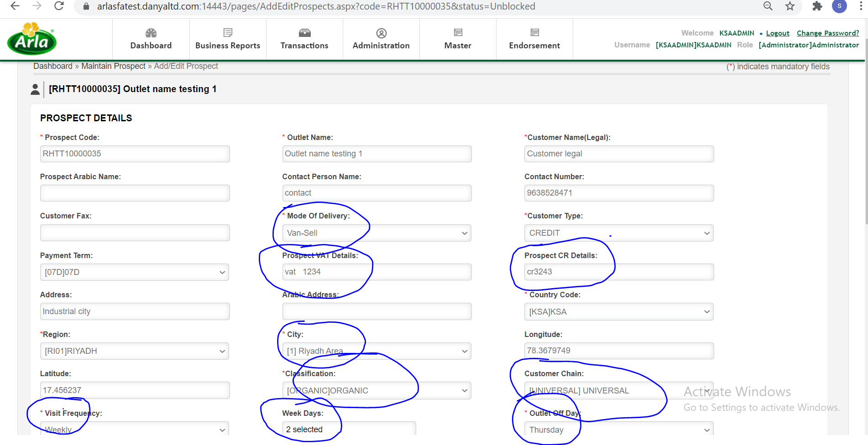The height and width of the screenshot is (445, 868).
Task: Open the Business Reports menu
Action: (228, 39)
